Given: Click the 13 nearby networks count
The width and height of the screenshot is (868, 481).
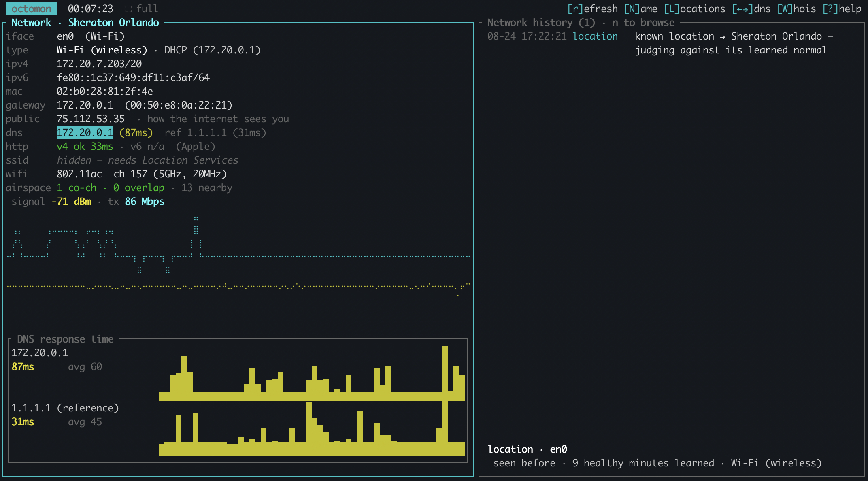Looking at the screenshot, I should pos(207,187).
